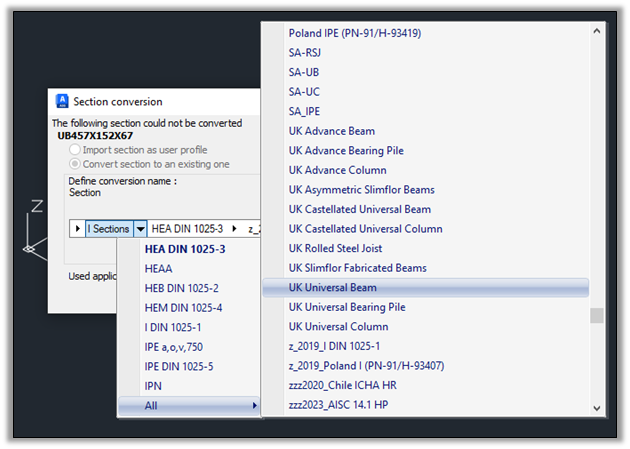Open the All submenu entry
Screen dimensions: 630x449
coord(189,406)
